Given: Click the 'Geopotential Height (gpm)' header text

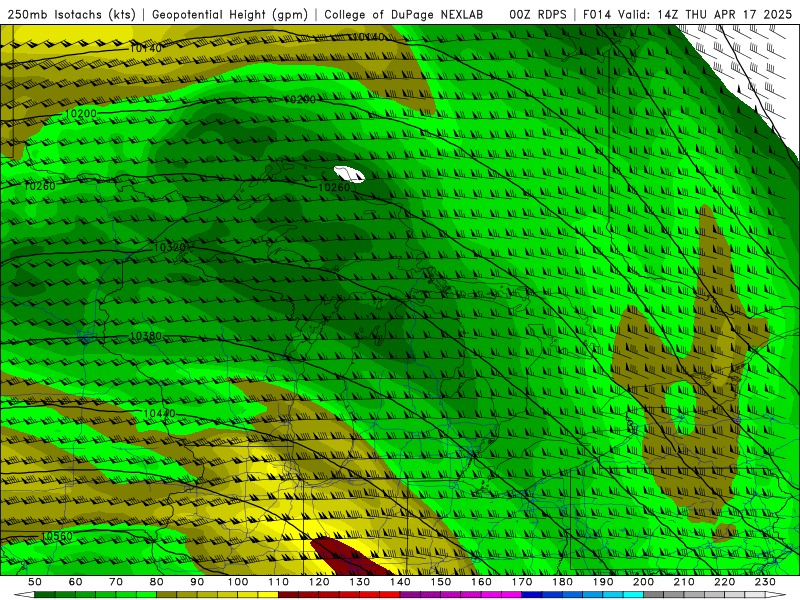Looking at the screenshot, I should pos(230,15).
